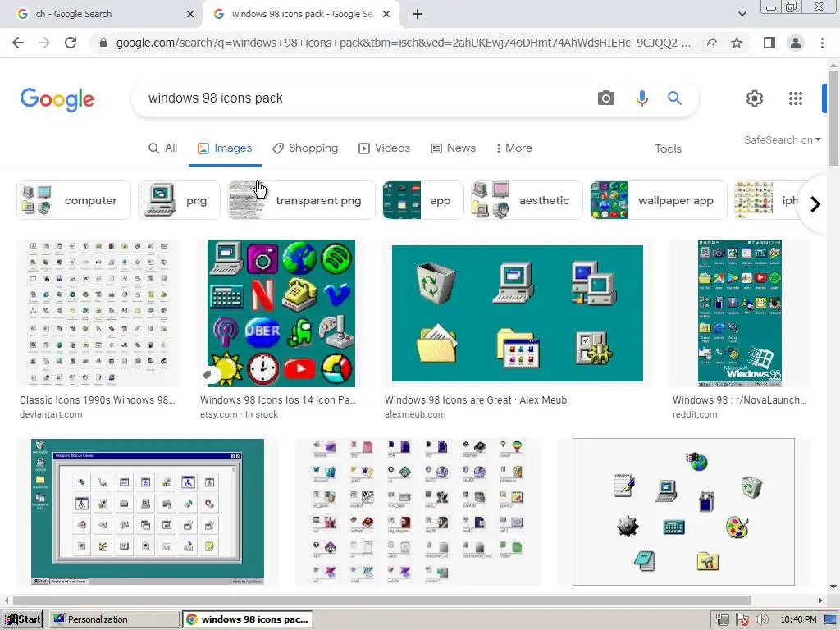Open the NovaLauncher Windows 98 thumbnail
840x630 pixels.
(x=740, y=313)
